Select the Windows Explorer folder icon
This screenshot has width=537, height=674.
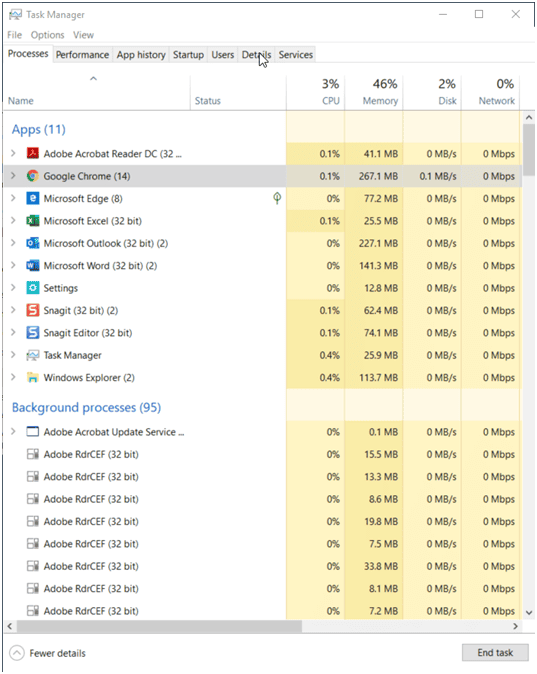coord(33,377)
